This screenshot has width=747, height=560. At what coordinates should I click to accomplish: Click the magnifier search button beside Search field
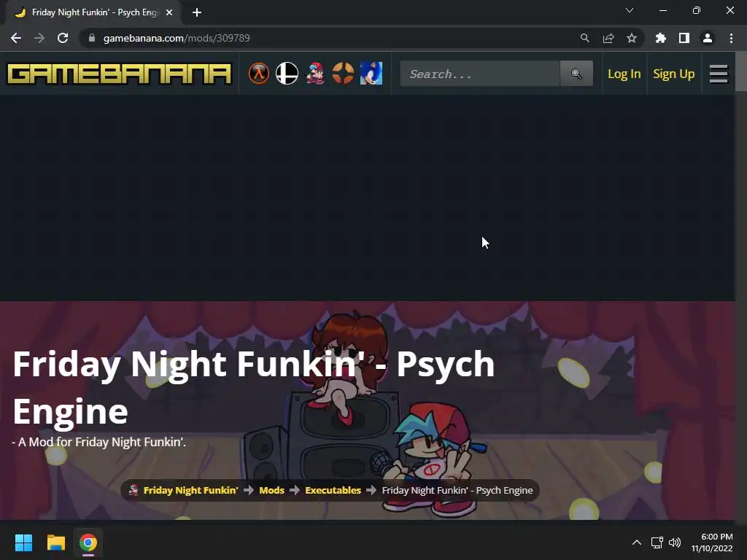[576, 74]
